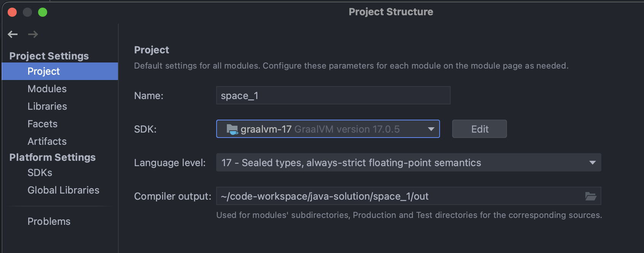Screen dimensions: 644x253
Task: Select Facets in Project Settings
Action: point(43,124)
